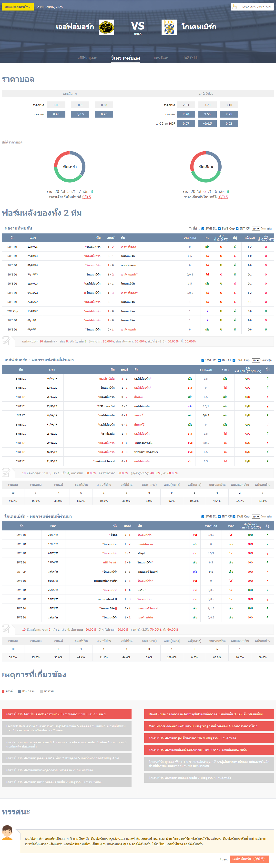Click the IFK Göteborg club crest logo

(x=169, y=27)
